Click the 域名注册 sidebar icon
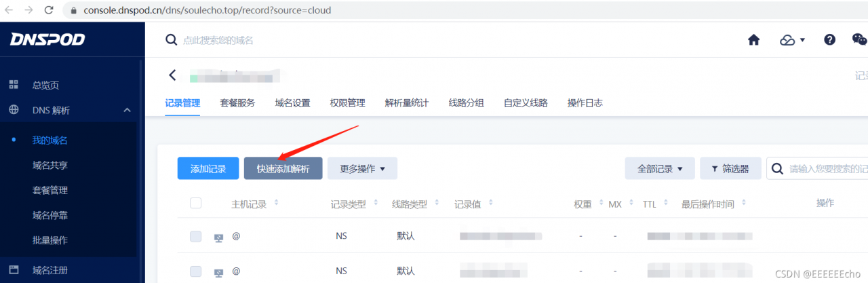 [x=14, y=270]
